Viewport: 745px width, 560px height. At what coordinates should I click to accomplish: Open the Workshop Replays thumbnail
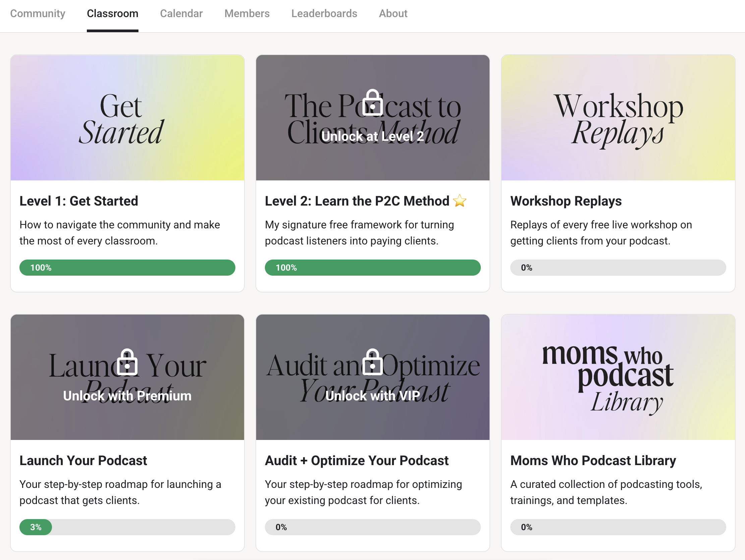pyautogui.click(x=618, y=118)
